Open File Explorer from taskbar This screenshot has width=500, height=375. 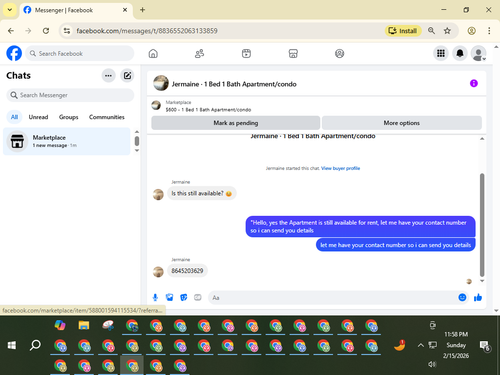click(x=84, y=325)
